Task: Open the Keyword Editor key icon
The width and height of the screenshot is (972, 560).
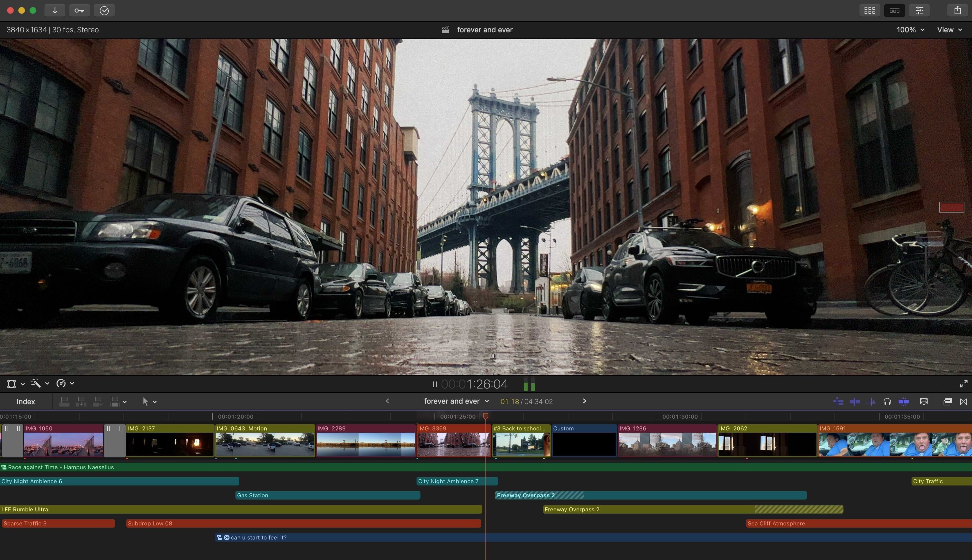Action: pos(79,10)
